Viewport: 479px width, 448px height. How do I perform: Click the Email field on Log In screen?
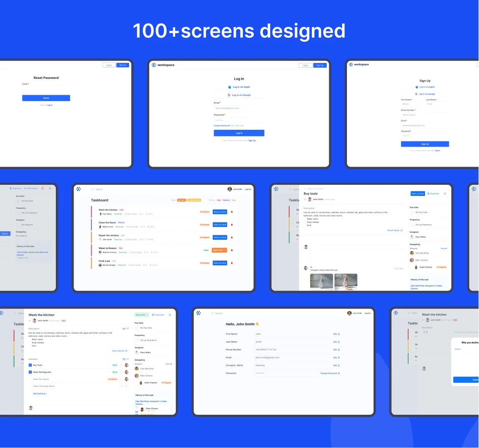[239, 108]
